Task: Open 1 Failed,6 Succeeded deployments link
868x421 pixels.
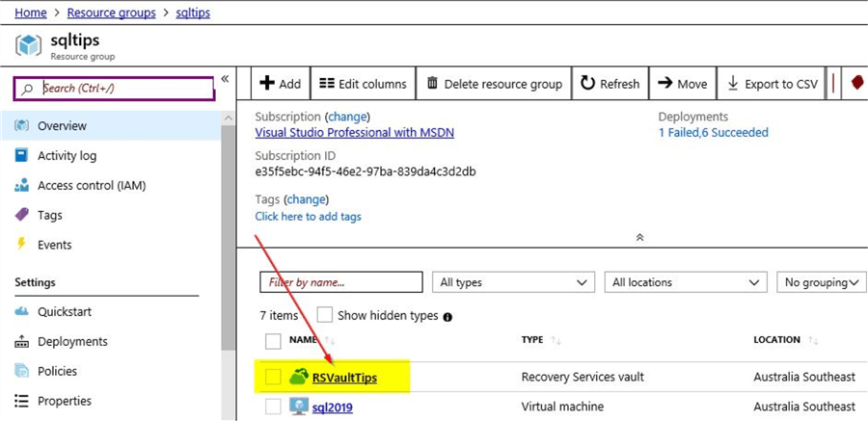Action: [x=713, y=133]
